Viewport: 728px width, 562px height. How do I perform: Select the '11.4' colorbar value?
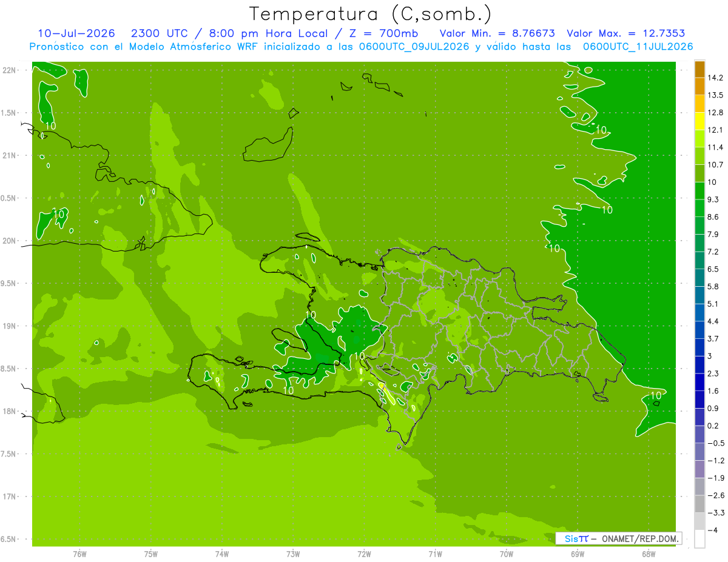(x=715, y=147)
